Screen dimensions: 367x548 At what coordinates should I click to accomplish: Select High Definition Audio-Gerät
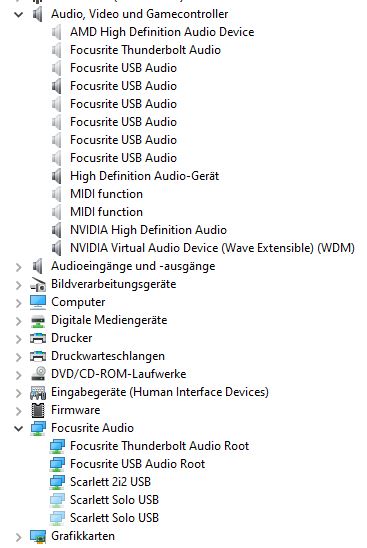[x=144, y=176]
